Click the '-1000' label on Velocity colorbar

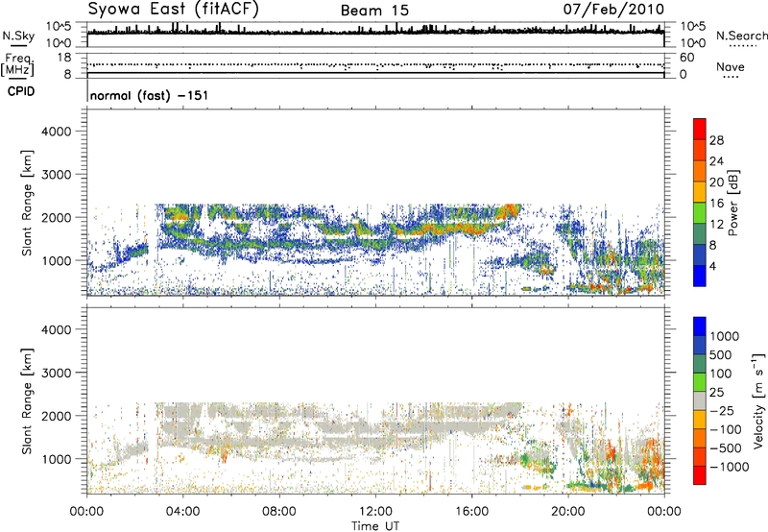[x=729, y=467]
